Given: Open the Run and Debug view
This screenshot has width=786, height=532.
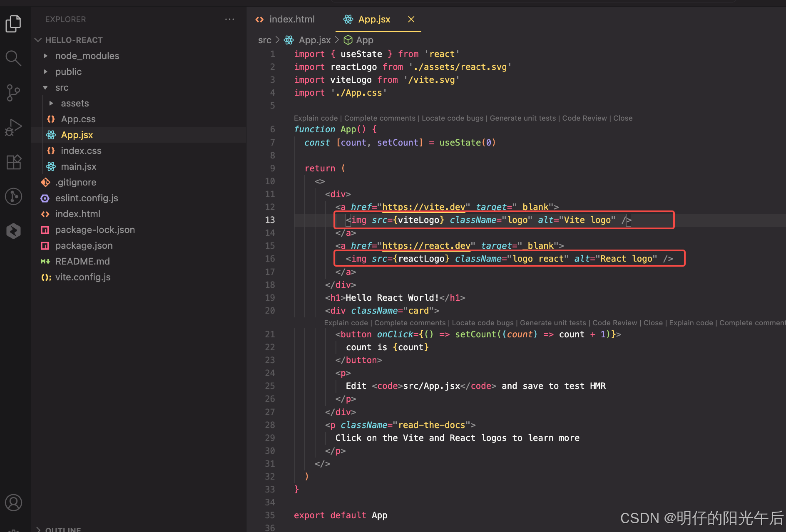Looking at the screenshot, I should coord(13,127).
